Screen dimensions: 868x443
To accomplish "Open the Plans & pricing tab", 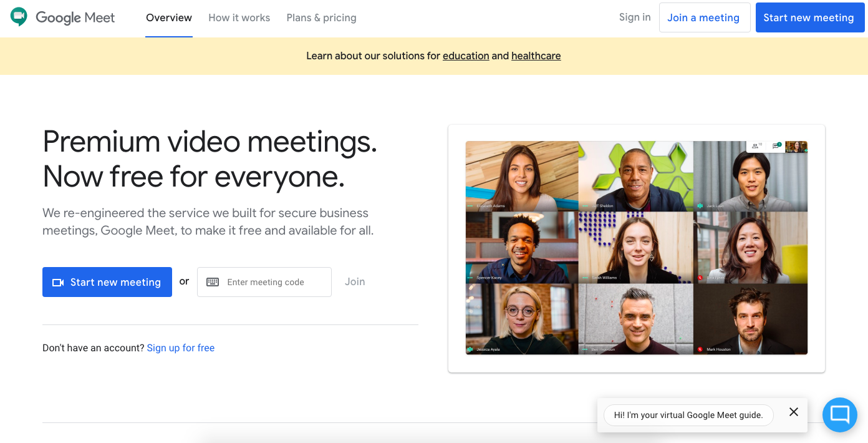I will tap(321, 17).
